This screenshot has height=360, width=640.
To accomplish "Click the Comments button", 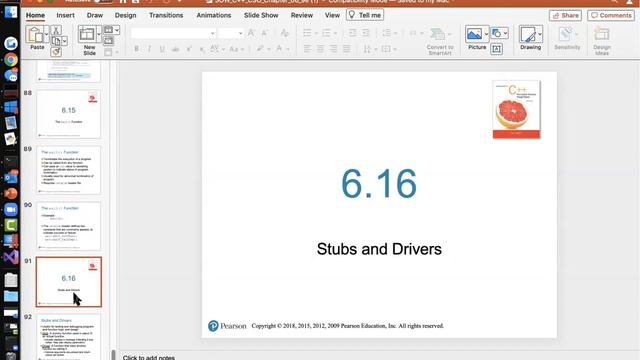I will coord(611,15).
